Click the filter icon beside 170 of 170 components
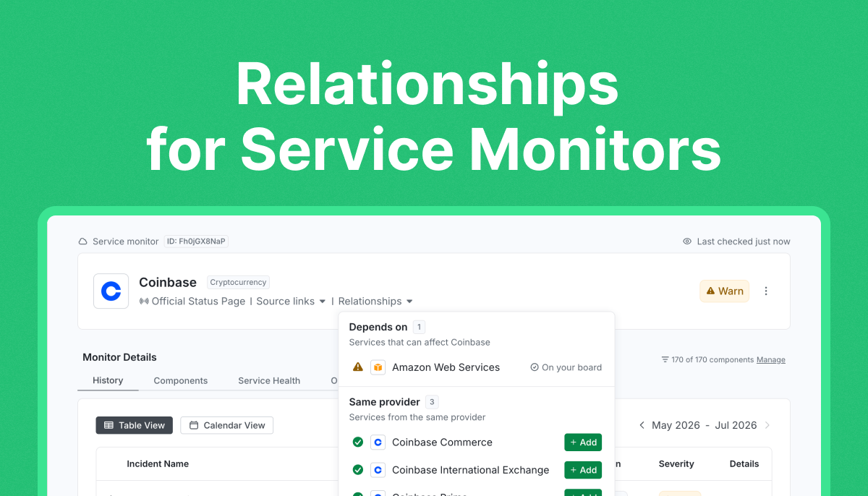The image size is (868, 496). [665, 359]
